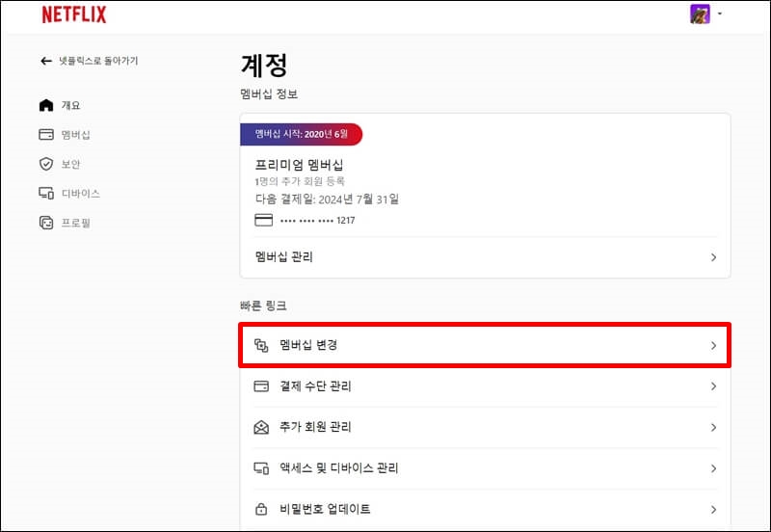
Task: Click the chevron on 추가 회원 관리 row
Action: click(713, 427)
